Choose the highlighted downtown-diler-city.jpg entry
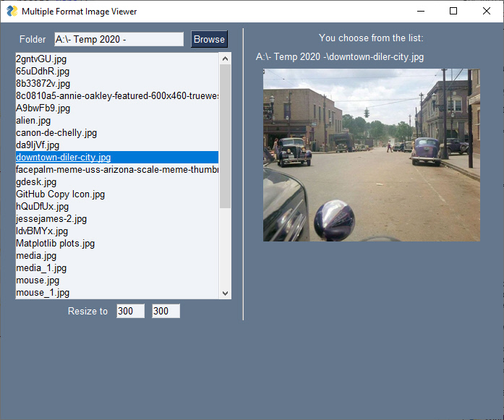Screen dimensions: 504x420 [64, 157]
